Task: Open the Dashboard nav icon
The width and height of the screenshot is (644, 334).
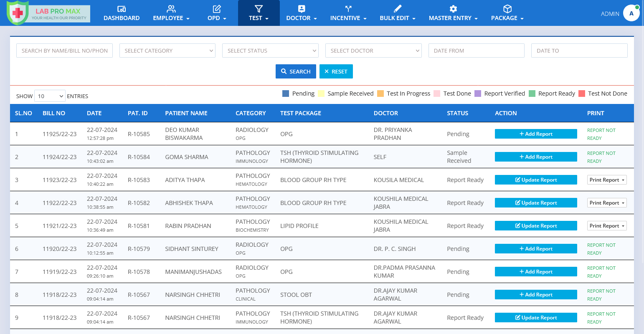Action: pos(122,9)
